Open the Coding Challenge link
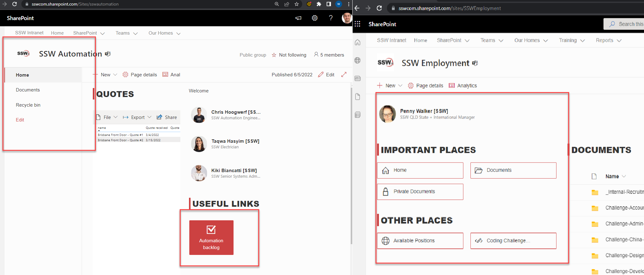 [513, 241]
